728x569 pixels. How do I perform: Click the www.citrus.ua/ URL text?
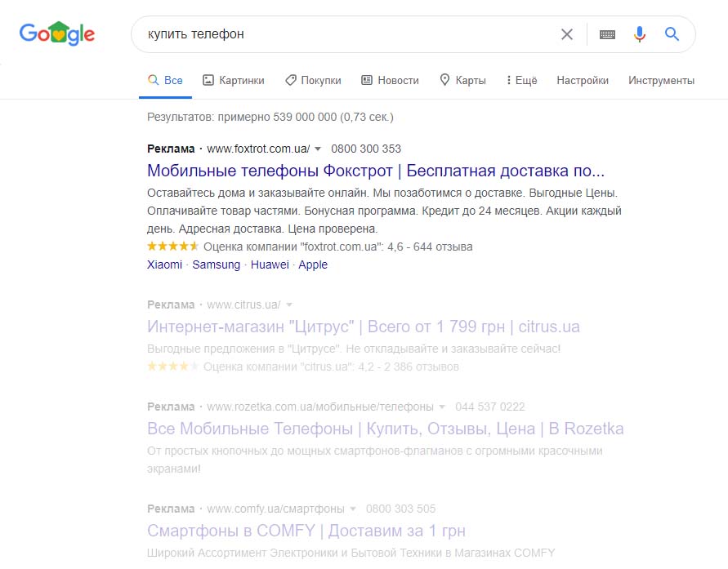coord(243,305)
